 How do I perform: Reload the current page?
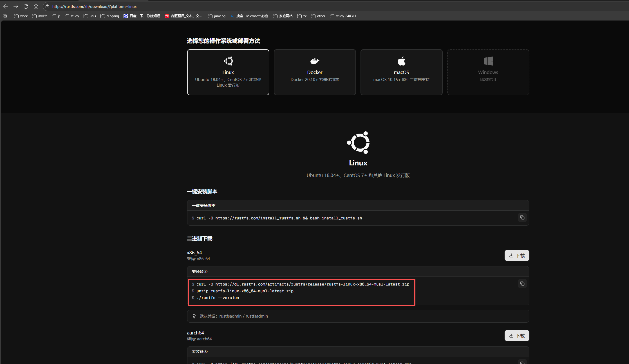pyautogui.click(x=26, y=6)
